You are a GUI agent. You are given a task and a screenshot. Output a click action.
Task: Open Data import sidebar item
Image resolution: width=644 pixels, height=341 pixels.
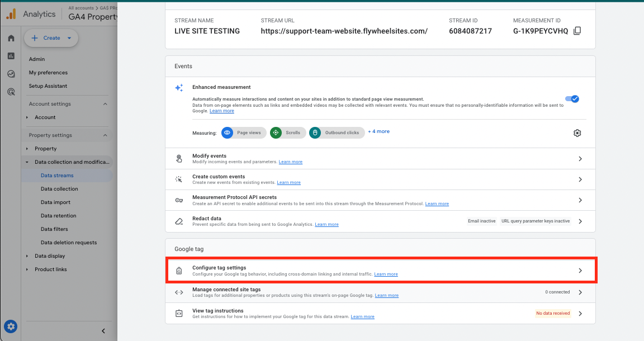(55, 202)
